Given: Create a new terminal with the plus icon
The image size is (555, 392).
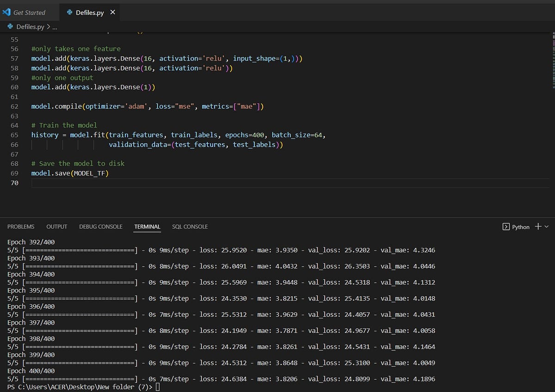Looking at the screenshot, I should point(538,227).
